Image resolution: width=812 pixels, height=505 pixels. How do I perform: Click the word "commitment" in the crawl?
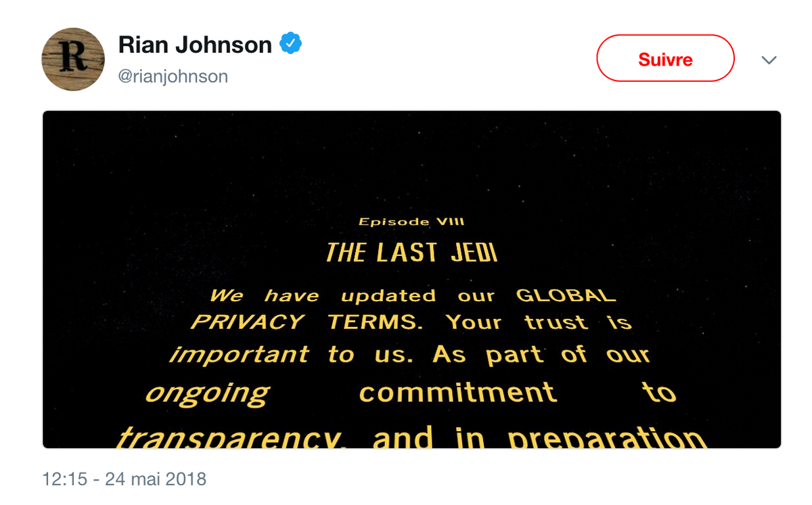point(458,393)
